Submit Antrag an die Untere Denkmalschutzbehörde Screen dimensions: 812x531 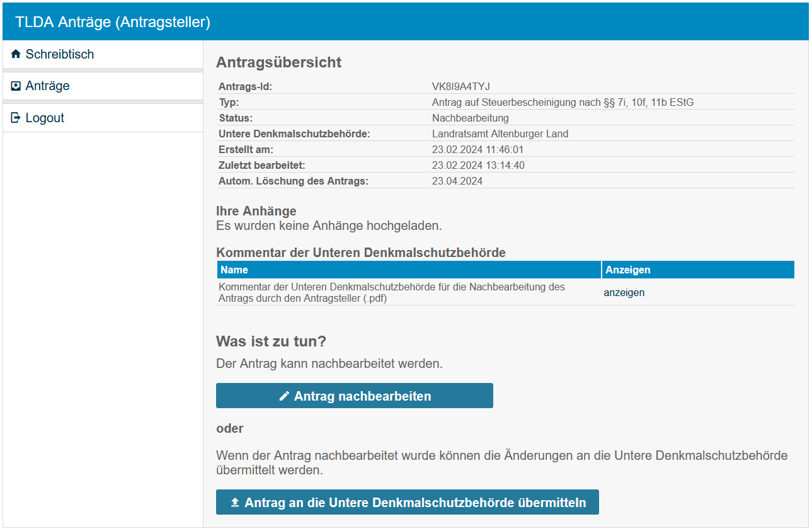[x=407, y=502]
